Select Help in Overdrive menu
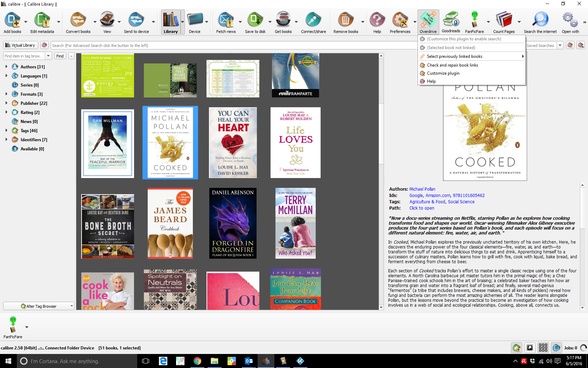Screen dimensions: 588x368 (472, 81)
